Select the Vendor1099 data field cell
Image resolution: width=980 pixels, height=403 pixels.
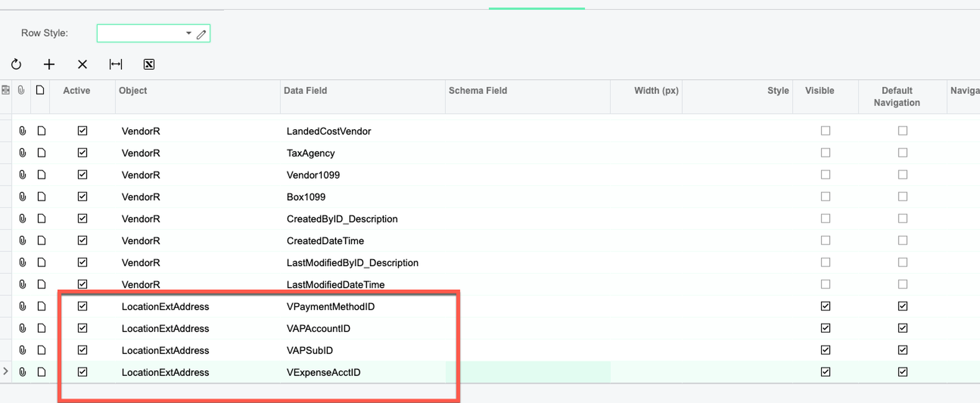pyautogui.click(x=363, y=175)
